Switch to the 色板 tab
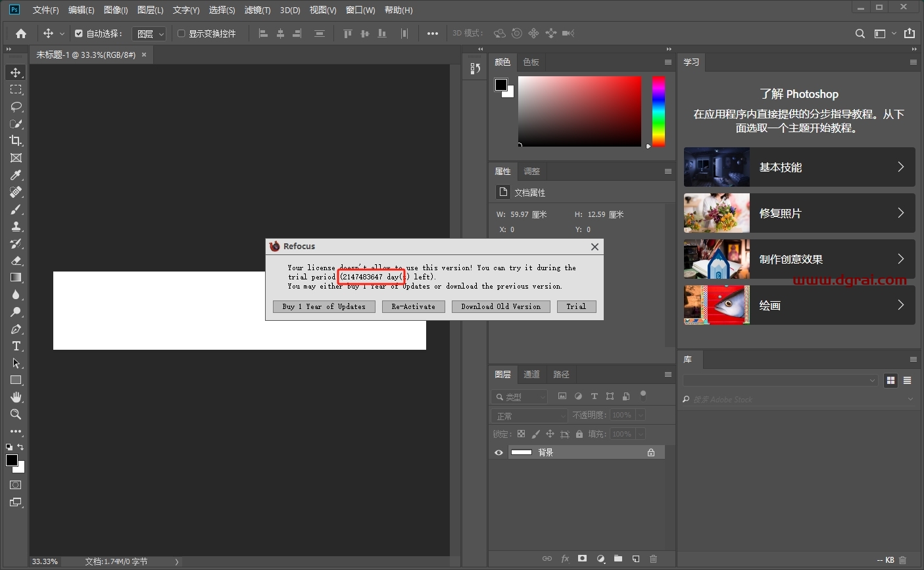Image resolution: width=924 pixels, height=570 pixels. pyautogui.click(x=531, y=62)
